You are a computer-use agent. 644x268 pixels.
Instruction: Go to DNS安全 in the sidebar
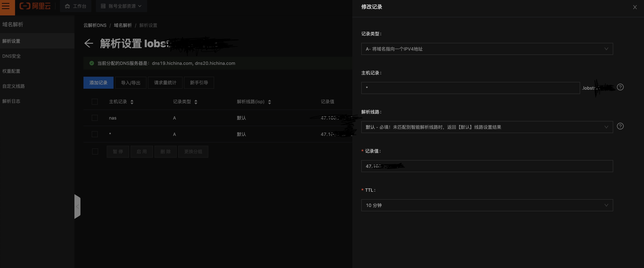tap(11, 56)
